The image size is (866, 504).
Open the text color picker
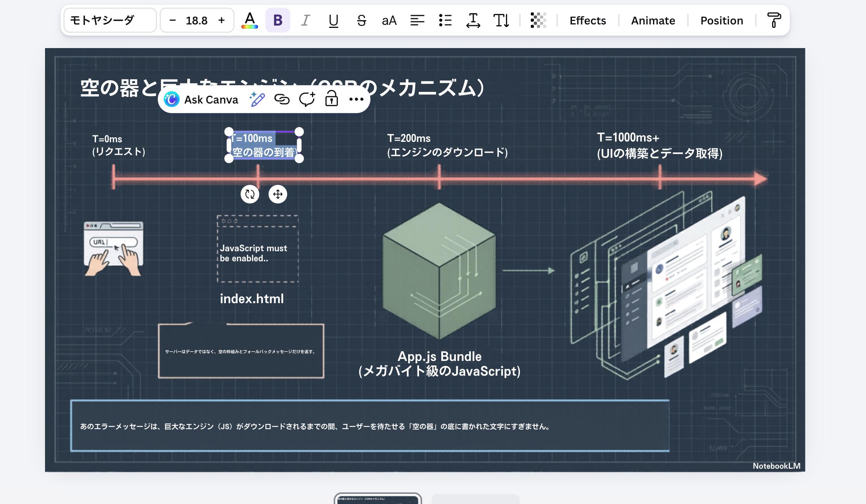pos(249,20)
